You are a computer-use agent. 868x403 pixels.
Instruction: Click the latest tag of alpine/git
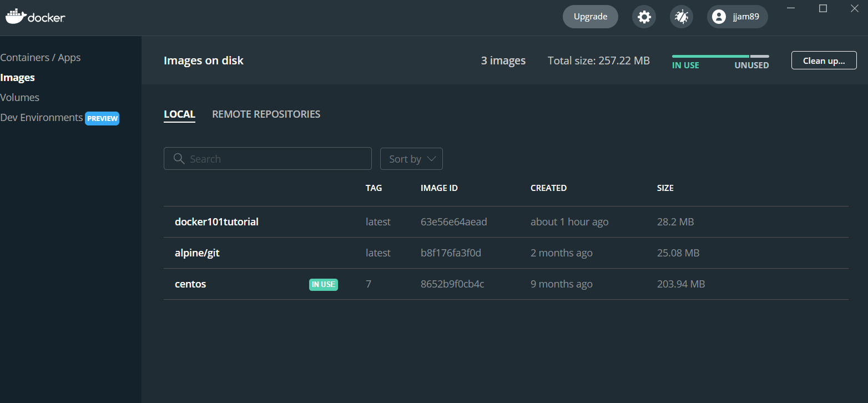pyautogui.click(x=378, y=253)
